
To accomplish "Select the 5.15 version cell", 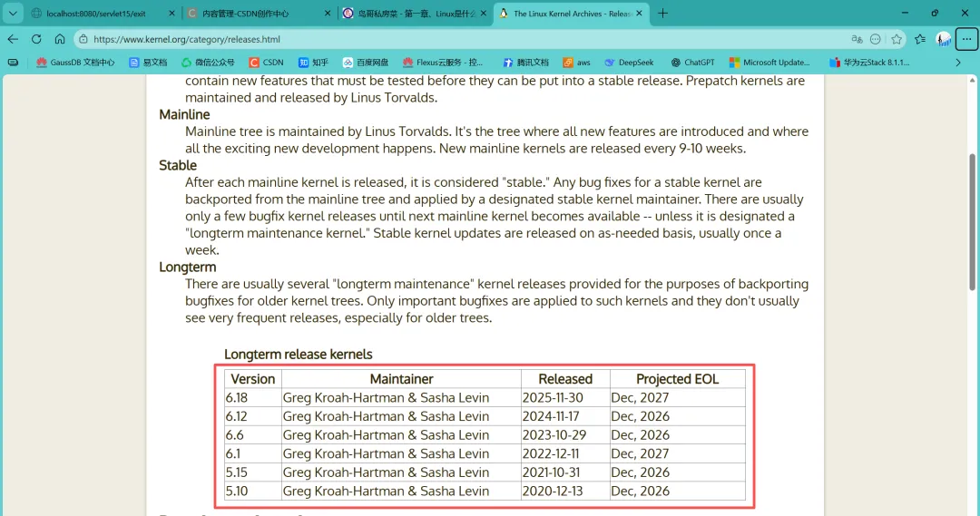I will click(x=252, y=472).
